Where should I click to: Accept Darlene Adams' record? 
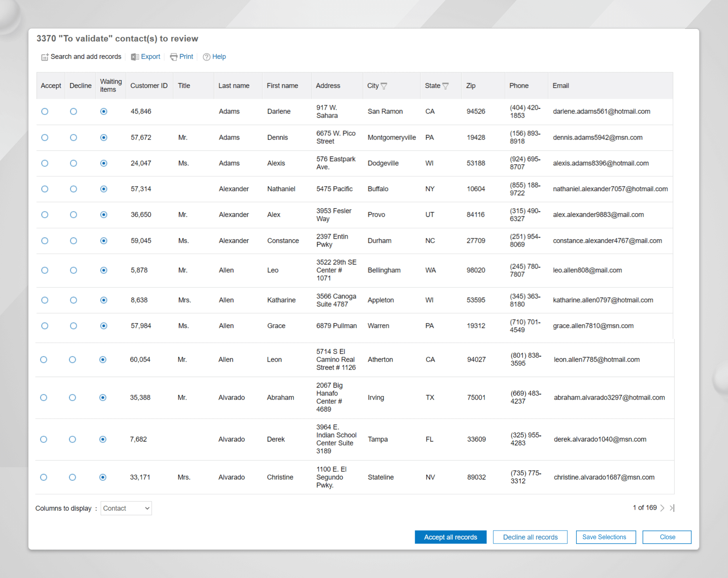pyautogui.click(x=45, y=111)
